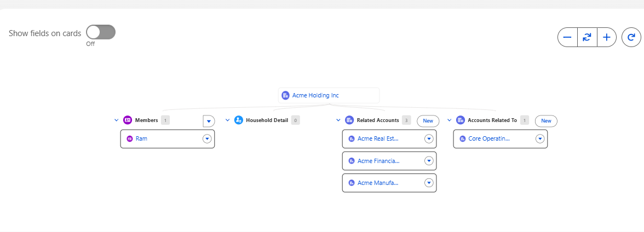Click the contact icon on Ram card
This screenshot has width=644, height=232.
pos(130,139)
